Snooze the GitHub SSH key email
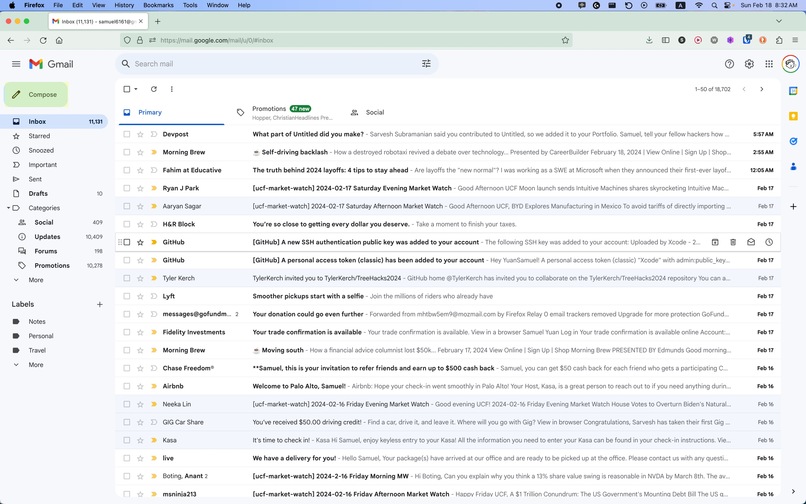Image resolution: width=806 pixels, height=504 pixels. (x=769, y=242)
